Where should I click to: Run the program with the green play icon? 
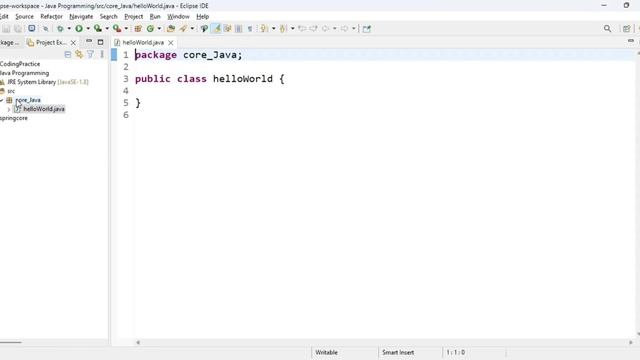point(79,29)
